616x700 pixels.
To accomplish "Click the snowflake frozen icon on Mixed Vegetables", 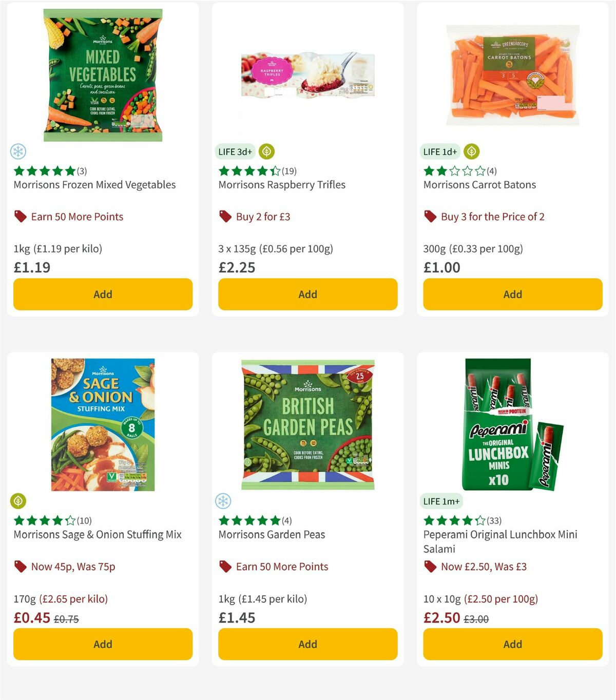I will pyautogui.click(x=19, y=152).
